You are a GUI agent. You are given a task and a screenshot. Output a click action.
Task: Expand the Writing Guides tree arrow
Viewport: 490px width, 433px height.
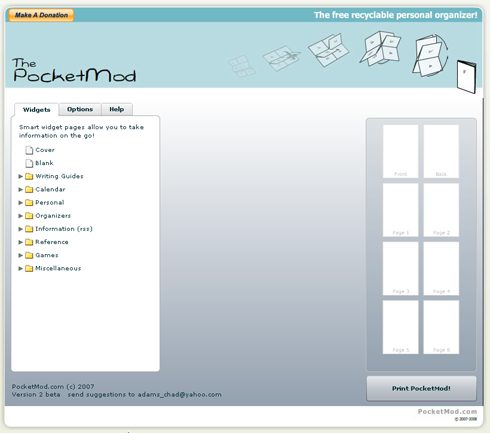coord(21,176)
